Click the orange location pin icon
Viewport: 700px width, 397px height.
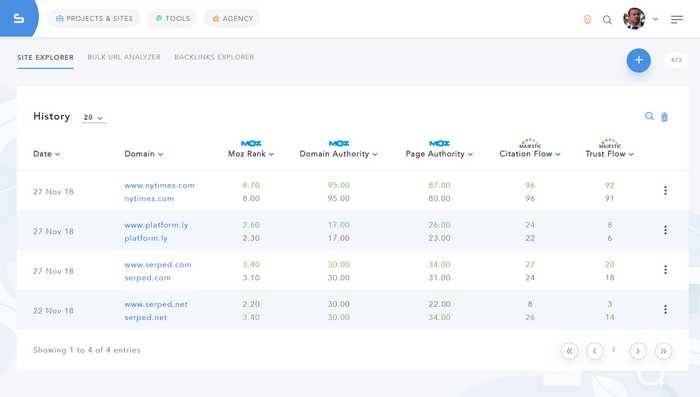coord(587,20)
